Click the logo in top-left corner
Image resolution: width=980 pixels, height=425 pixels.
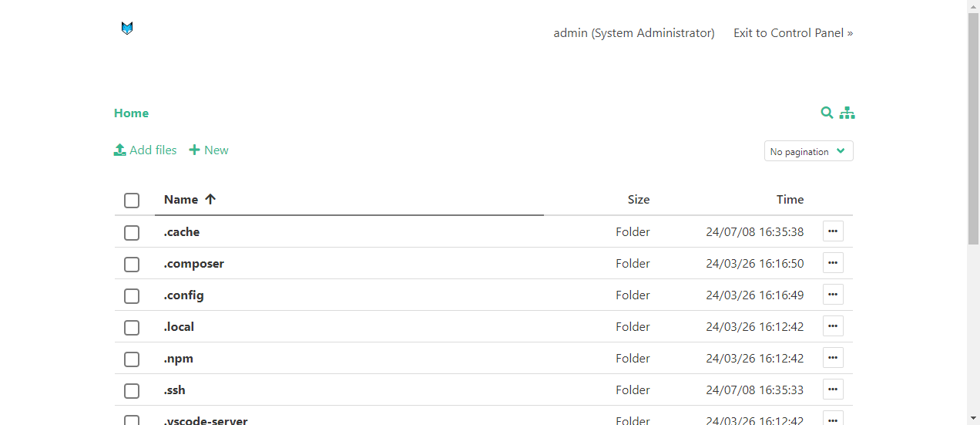tap(127, 29)
